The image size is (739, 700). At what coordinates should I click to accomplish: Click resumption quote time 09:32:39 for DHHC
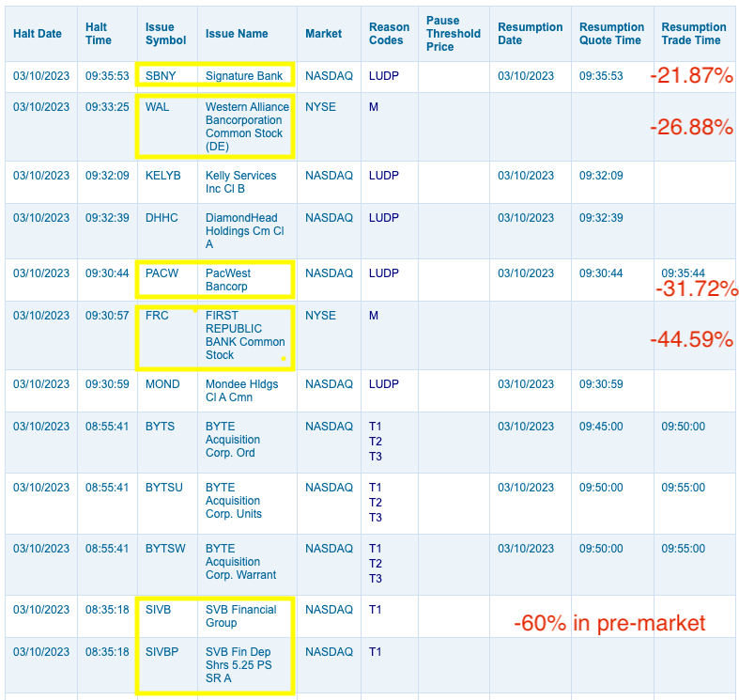point(601,218)
